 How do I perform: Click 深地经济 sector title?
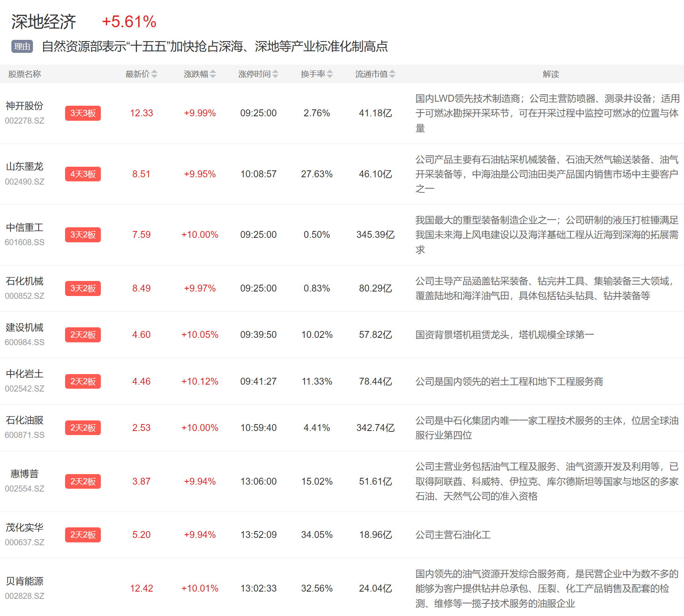[x=44, y=22]
